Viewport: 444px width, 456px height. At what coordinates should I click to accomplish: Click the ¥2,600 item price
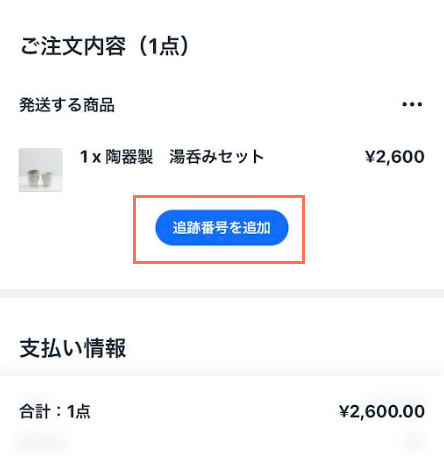click(394, 157)
